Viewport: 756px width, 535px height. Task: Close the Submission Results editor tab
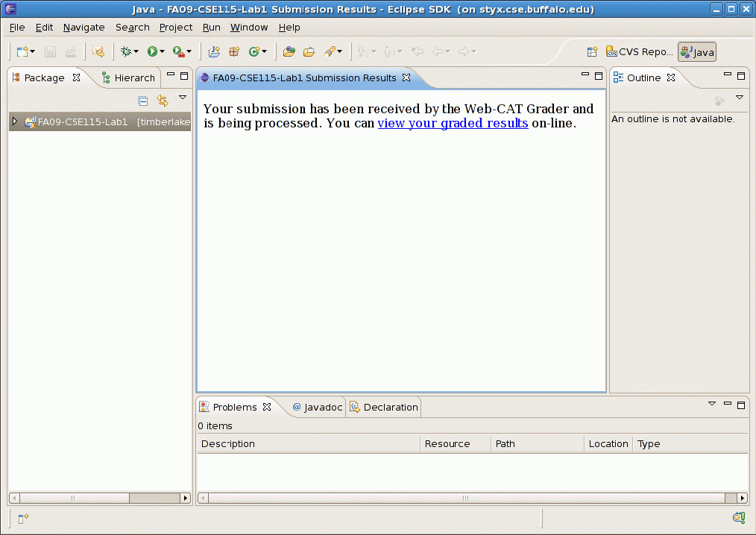coord(406,77)
